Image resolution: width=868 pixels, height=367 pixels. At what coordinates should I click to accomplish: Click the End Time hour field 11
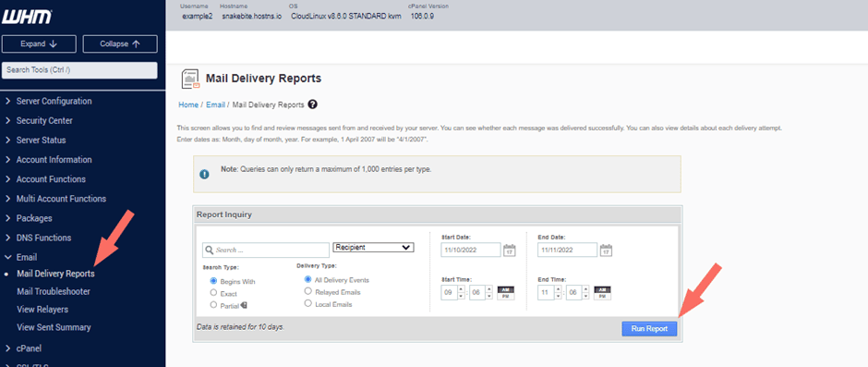(x=546, y=292)
